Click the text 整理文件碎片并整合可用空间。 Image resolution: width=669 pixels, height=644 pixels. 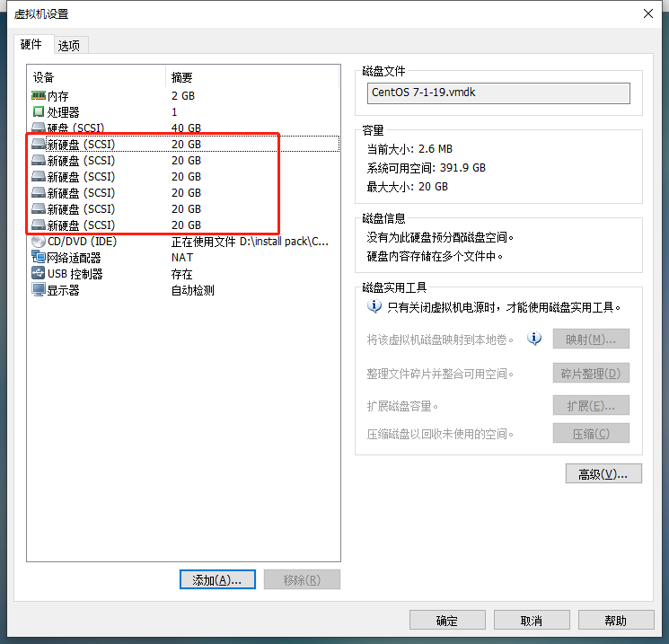click(441, 374)
